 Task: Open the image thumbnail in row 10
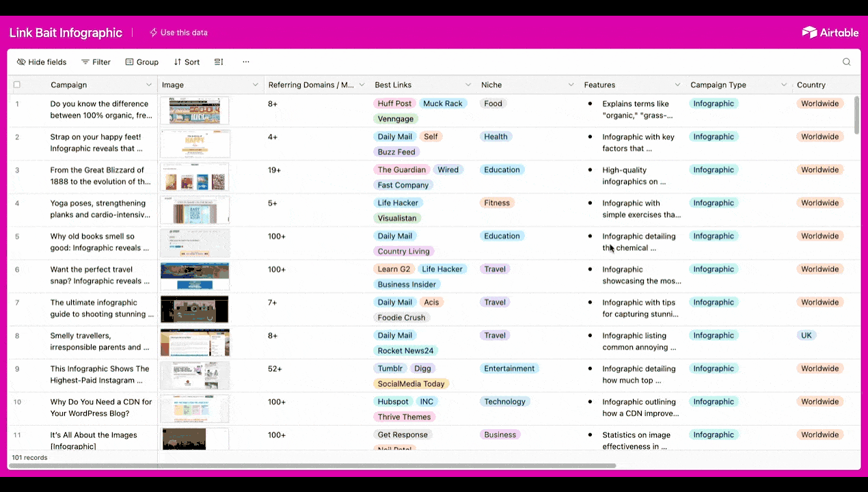(x=195, y=409)
